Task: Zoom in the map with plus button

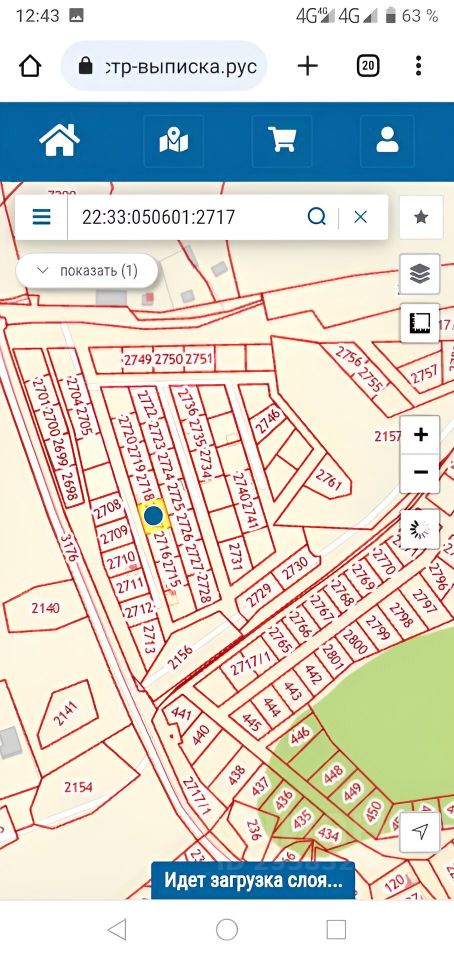Action: tap(420, 435)
